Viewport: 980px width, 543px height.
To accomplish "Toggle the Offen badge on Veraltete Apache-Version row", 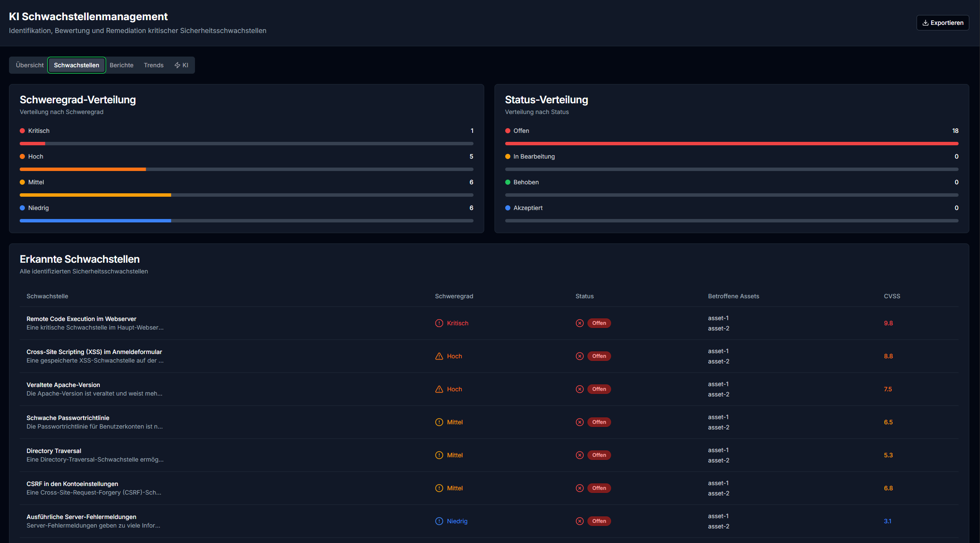I will coord(599,389).
